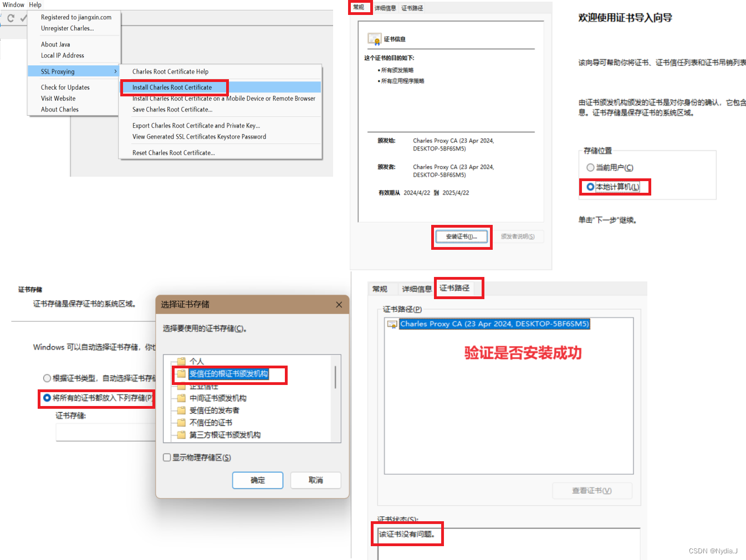Select Charles Proxy CA entry in certificate path
The image size is (746, 560).
pos(494,324)
